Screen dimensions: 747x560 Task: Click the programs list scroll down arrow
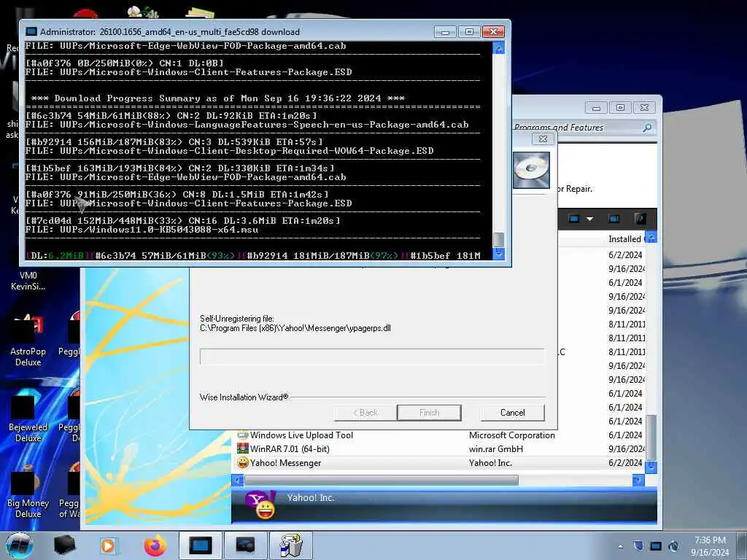click(x=651, y=467)
